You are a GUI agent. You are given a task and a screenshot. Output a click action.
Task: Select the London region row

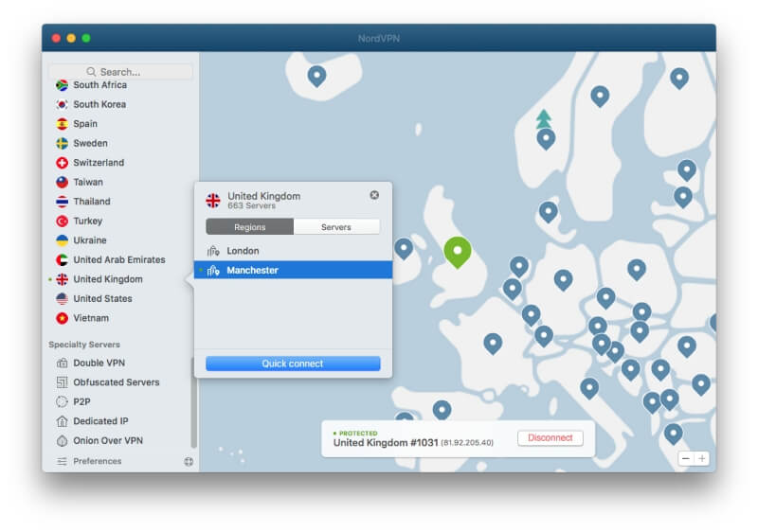[x=293, y=251]
